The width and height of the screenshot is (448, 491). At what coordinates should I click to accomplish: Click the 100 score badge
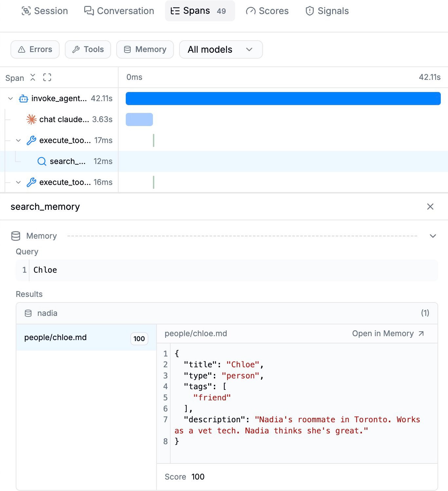[x=139, y=339]
